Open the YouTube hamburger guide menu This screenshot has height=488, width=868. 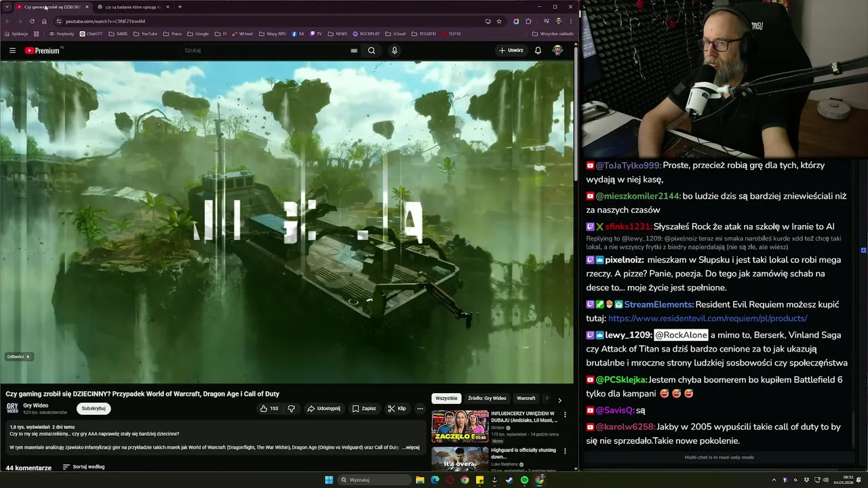tap(12, 50)
